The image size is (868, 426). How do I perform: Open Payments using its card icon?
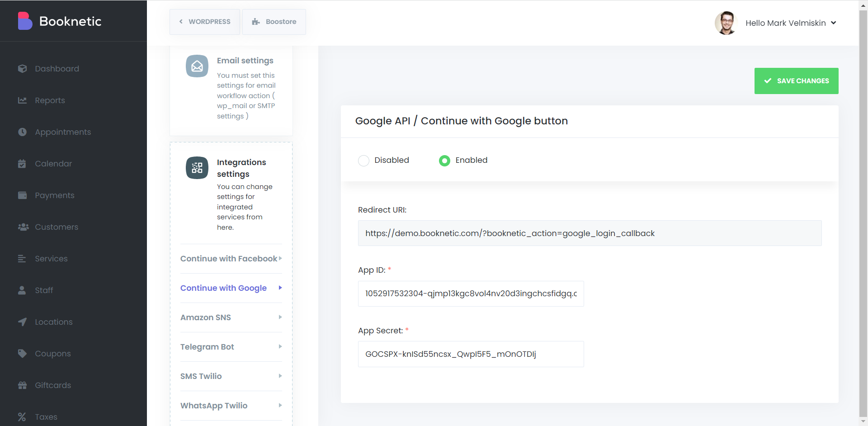pyautogui.click(x=23, y=195)
